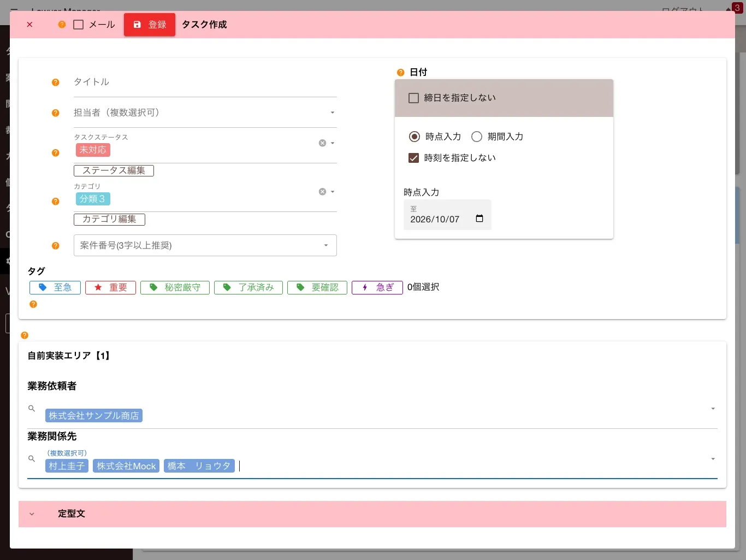Select the 重要 tag
Viewport: 746px width, 560px height.
click(110, 287)
